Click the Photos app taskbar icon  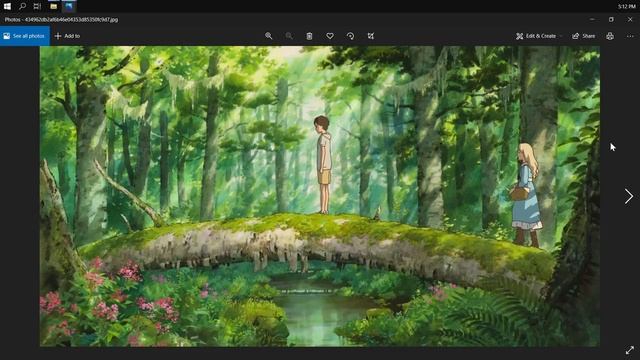coord(69,6)
